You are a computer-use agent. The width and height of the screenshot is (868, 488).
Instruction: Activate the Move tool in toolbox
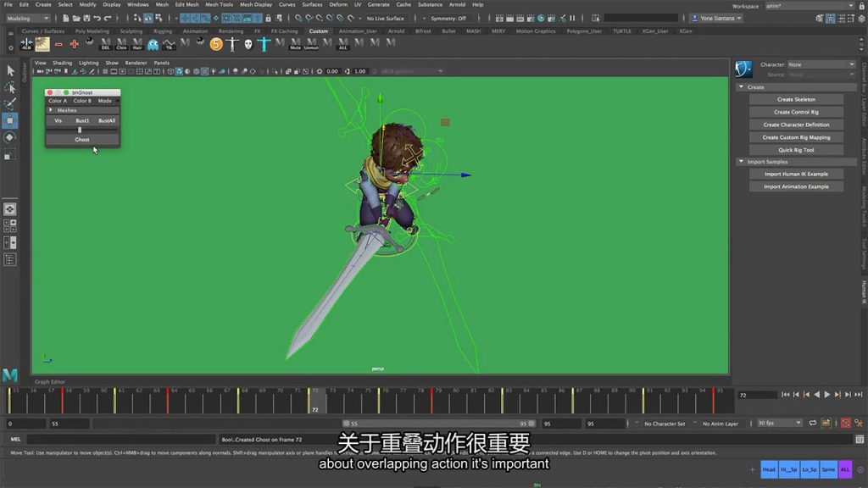(x=10, y=120)
